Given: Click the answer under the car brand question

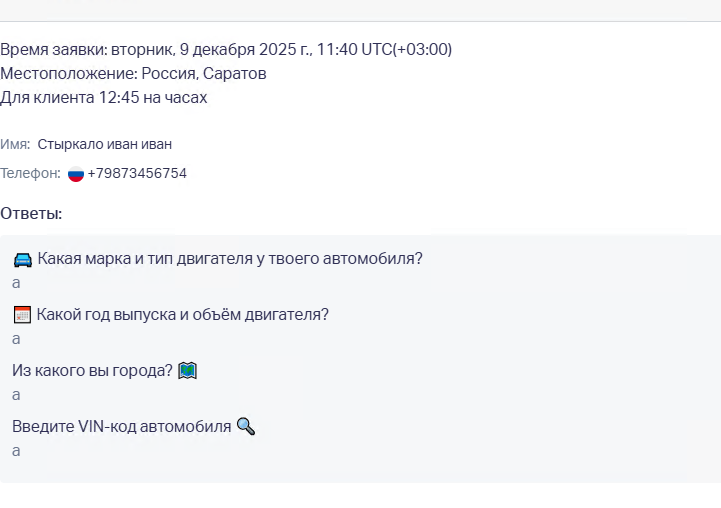Looking at the screenshot, I should click(x=16, y=283).
